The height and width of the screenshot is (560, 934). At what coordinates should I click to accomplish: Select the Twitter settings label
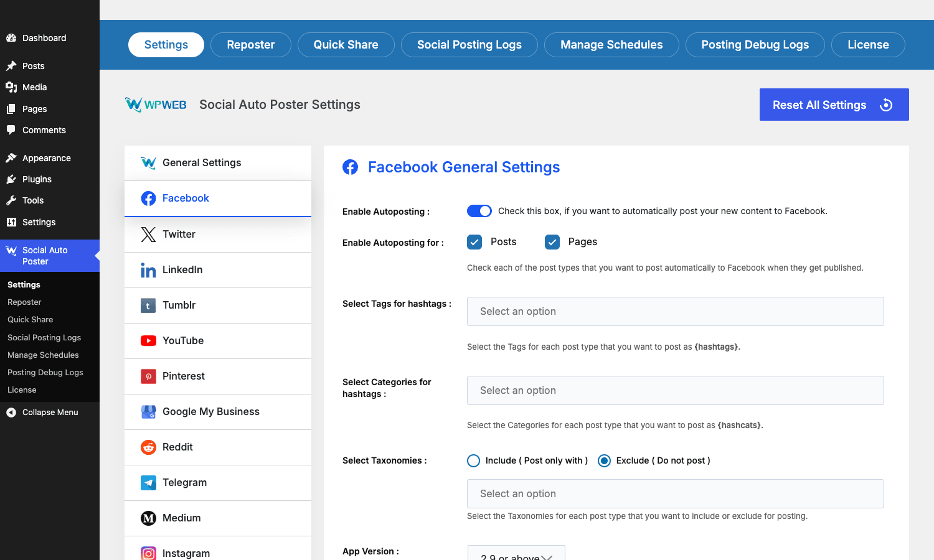click(x=179, y=234)
